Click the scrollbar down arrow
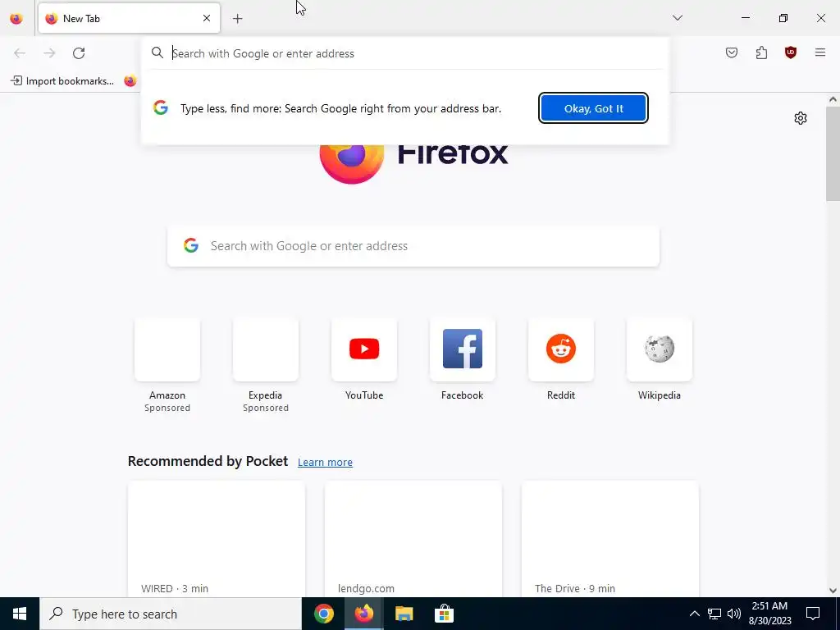The width and height of the screenshot is (840, 630). (833, 591)
